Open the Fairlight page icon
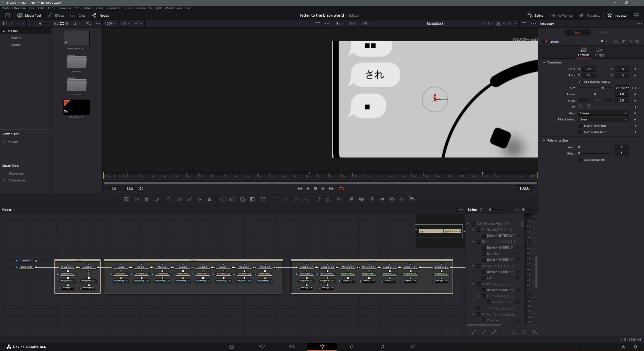This screenshot has height=351, width=644. pos(382,347)
